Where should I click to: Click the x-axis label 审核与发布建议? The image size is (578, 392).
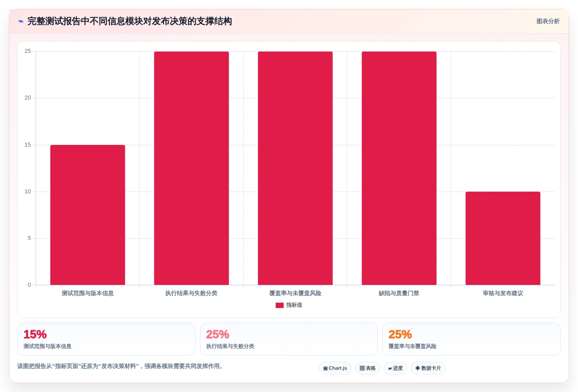tap(503, 293)
